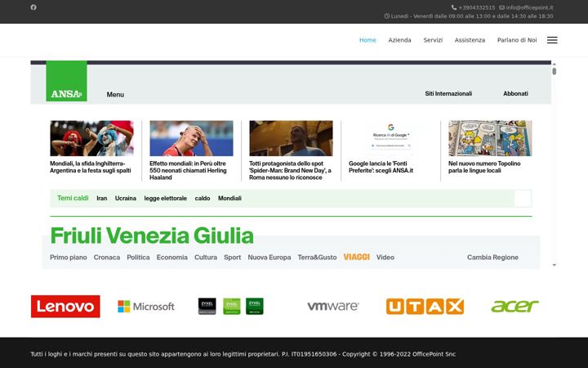The height and width of the screenshot is (368, 588).
Task: Open the Google Fonti Preferite thumbnail
Action: [x=390, y=138]
